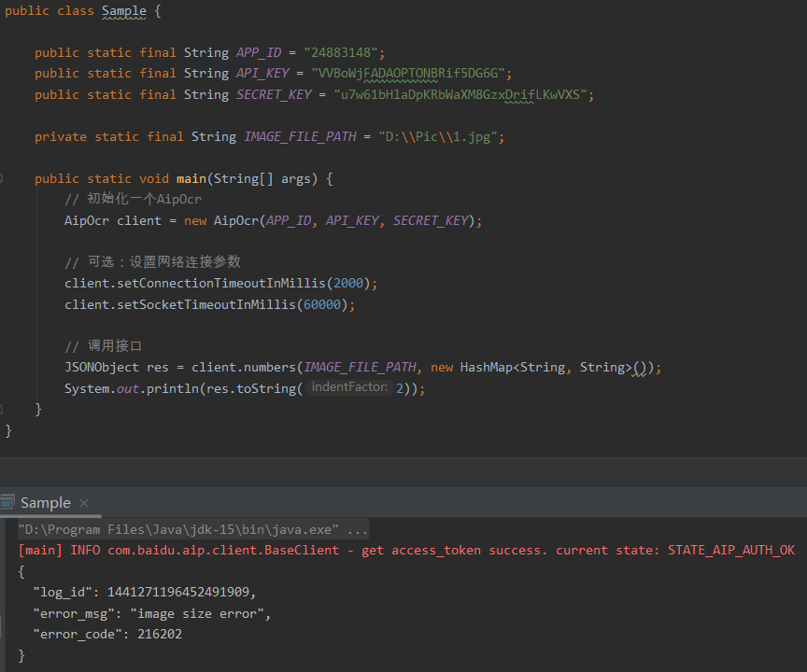Close the Sample run tab
The image size is (807, 672).
point(84,503)
